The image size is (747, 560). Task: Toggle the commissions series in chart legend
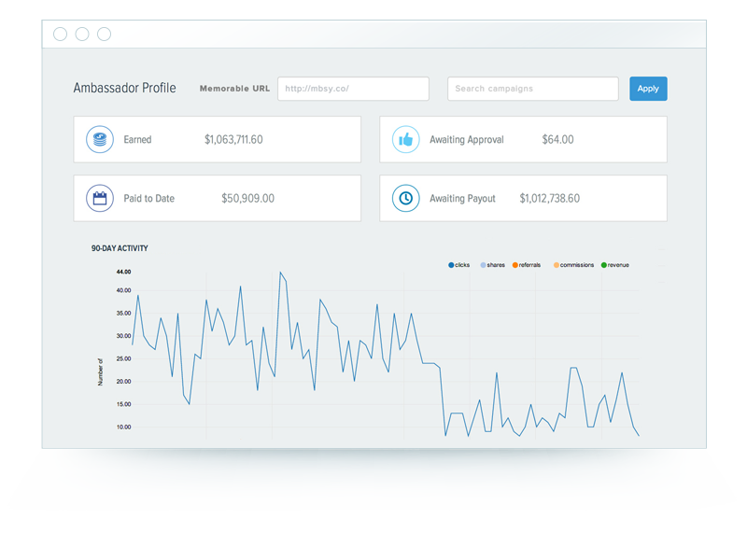coord(573,265)
